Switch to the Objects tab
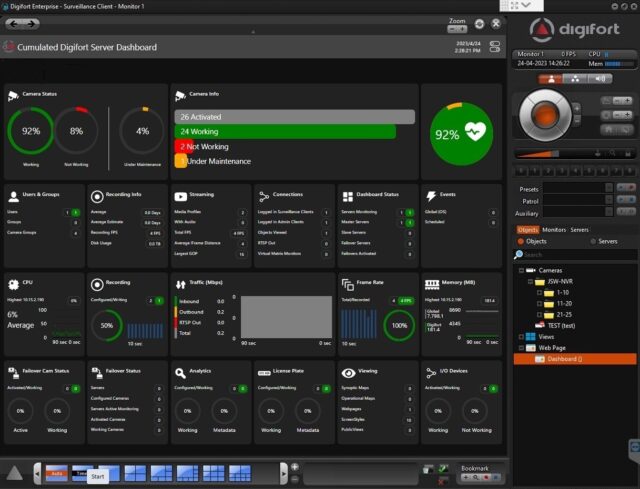Image resolution: width=640 pixels, height=489 pixels. tap(528, 230)
